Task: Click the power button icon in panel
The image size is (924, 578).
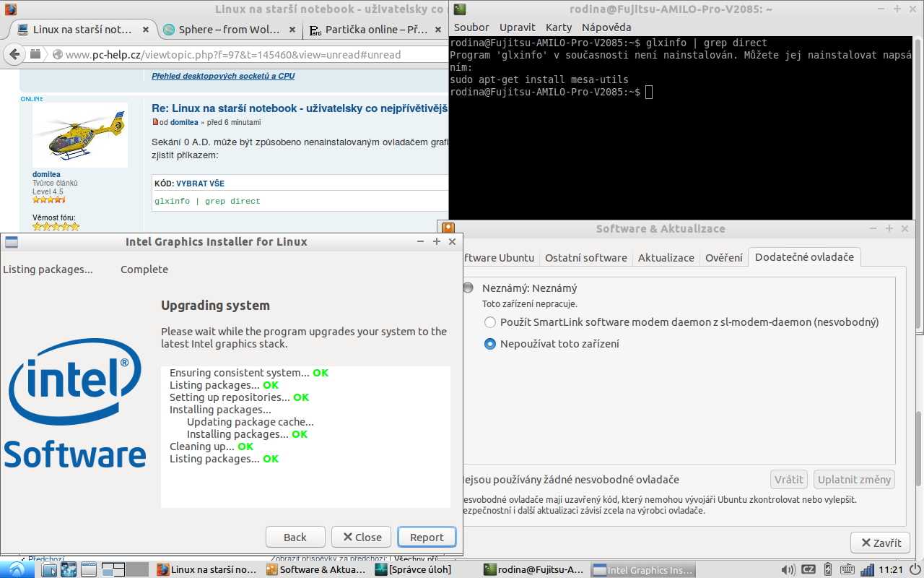Action: [x=915, y=569]
